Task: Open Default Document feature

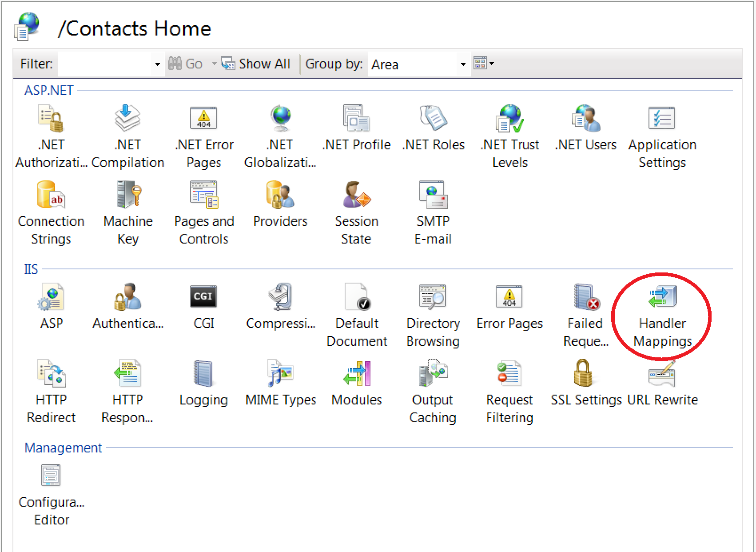Action: click(x=357, y=315)
